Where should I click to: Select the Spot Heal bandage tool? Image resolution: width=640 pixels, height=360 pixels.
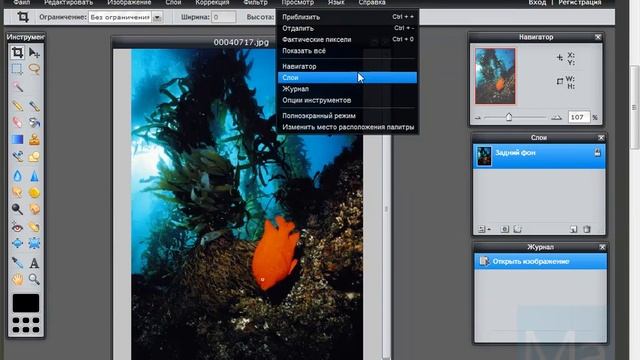34,227
